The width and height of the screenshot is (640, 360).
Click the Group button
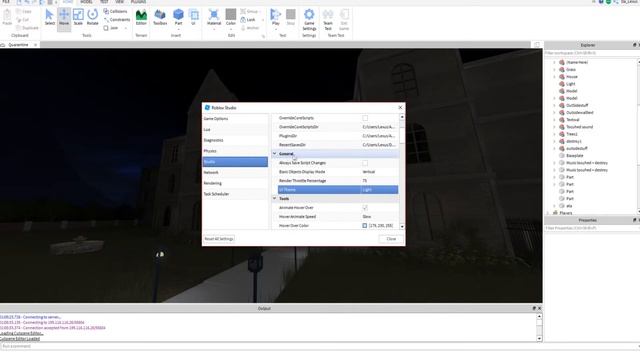(249, 11)
